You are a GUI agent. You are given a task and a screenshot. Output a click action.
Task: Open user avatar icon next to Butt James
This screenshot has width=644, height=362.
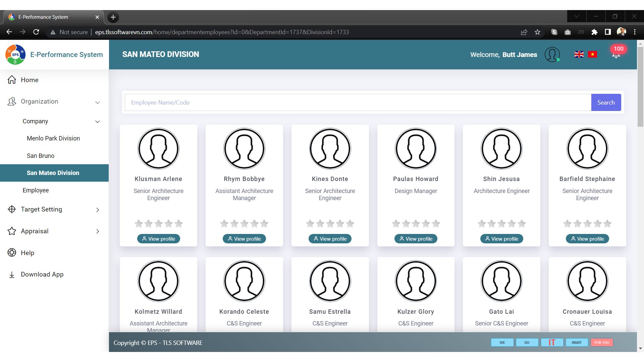tap(552, 54)
